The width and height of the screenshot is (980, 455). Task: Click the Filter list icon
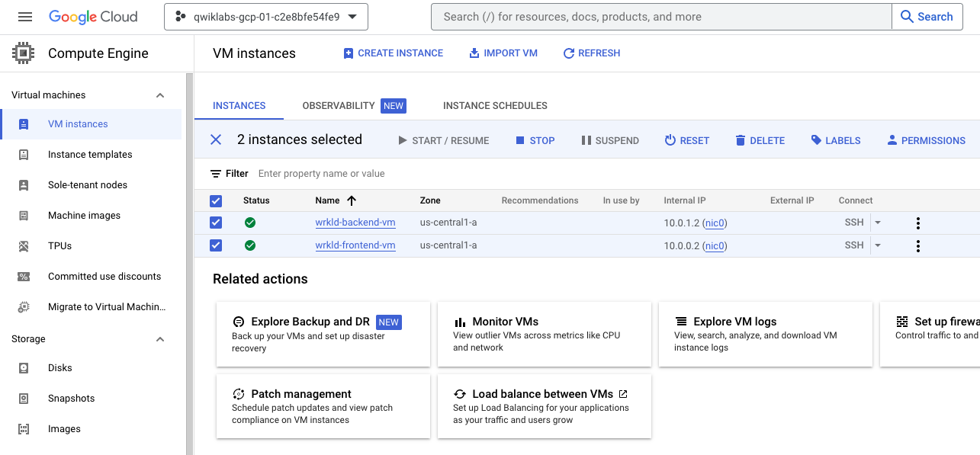click(216, 174)
